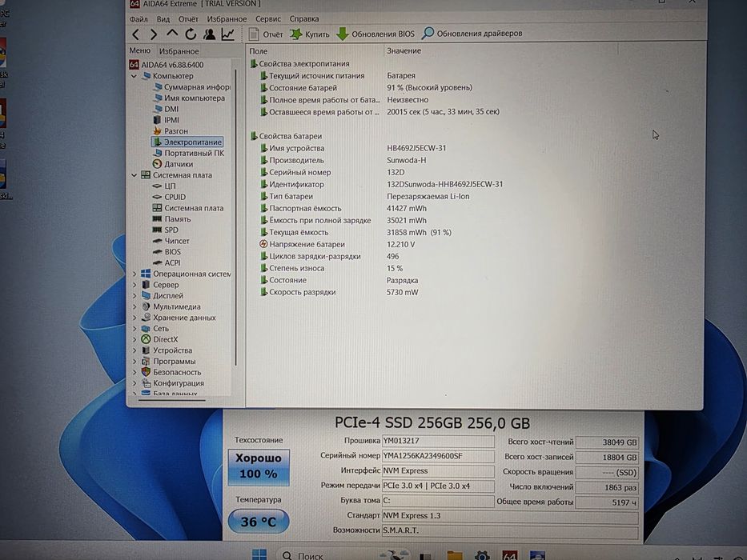Viewport: 747px width, 560px height.
Task: Open the Конфигурация tree category
Action: [172, 383]
